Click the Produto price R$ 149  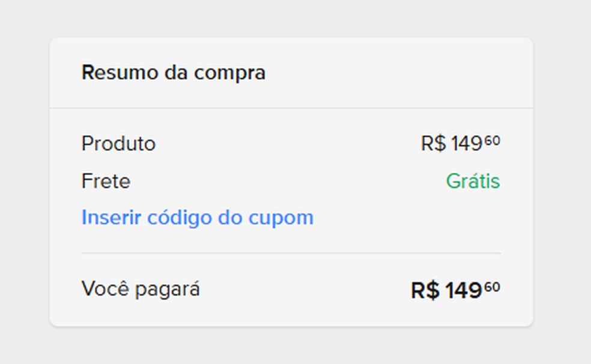(x=460, y=144)
